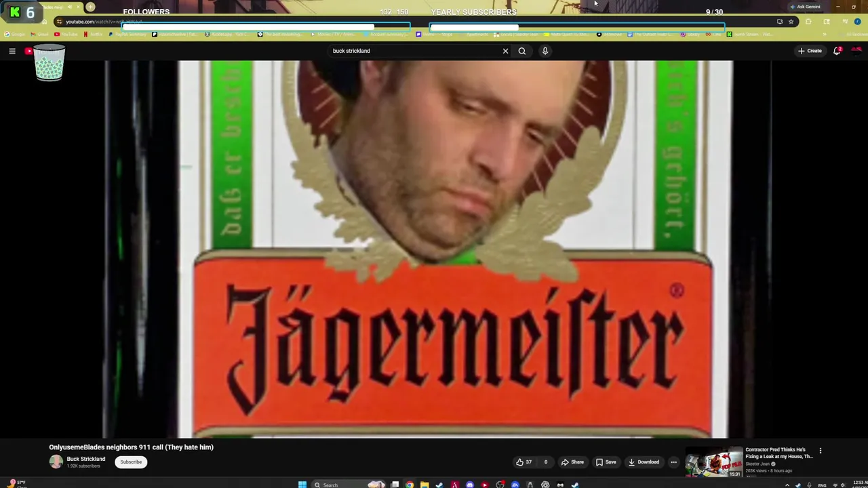
Task: Click Ask Gemini in Chrome toolbar
Action: pos(806,7)
